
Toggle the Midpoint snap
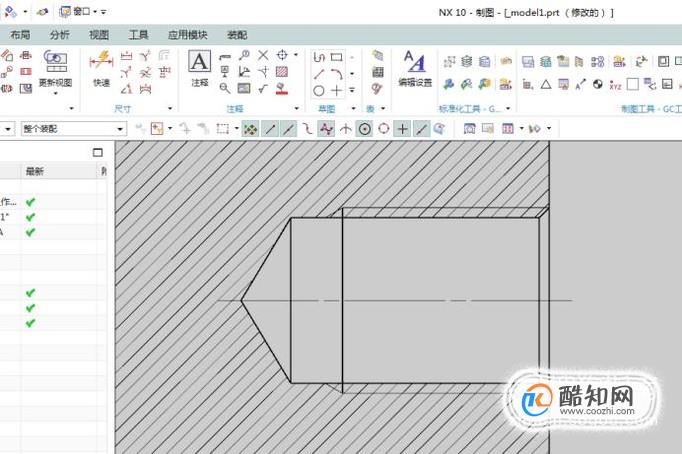click(289, 129)
